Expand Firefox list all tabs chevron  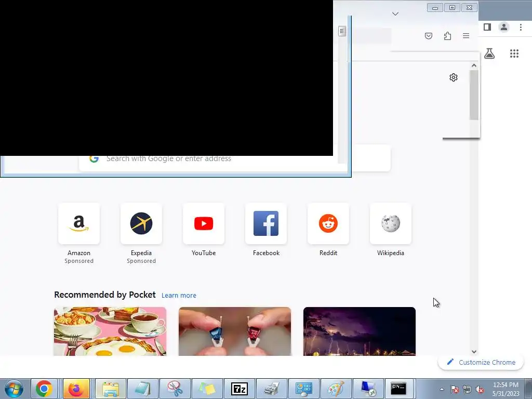395,14
